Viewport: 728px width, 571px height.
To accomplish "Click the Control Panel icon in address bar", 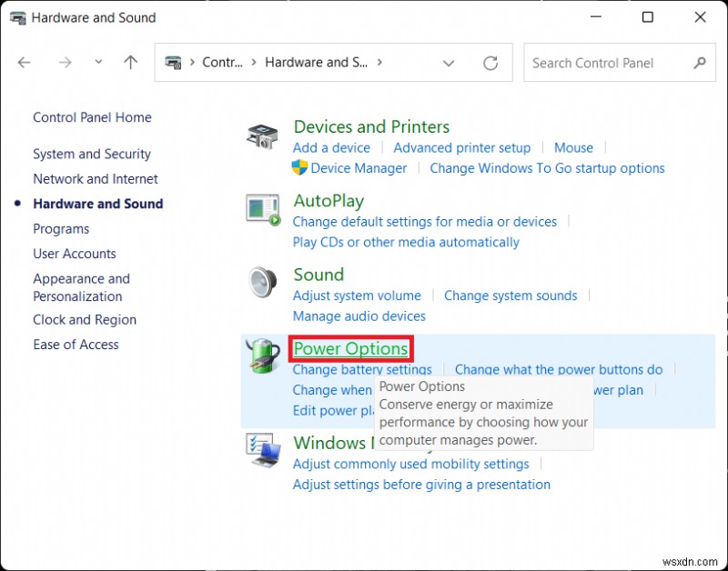I will 172,62.
